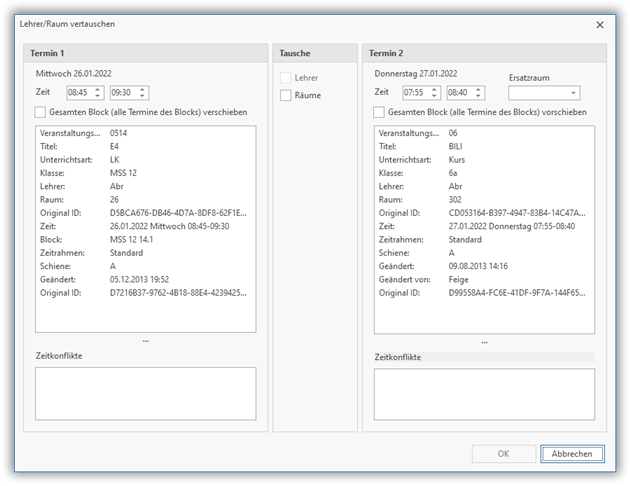Check Gesamten Block vorschieben under Termin 2
Screen dimensions: 630x486
pyautogui.click(x=380, y=112)
